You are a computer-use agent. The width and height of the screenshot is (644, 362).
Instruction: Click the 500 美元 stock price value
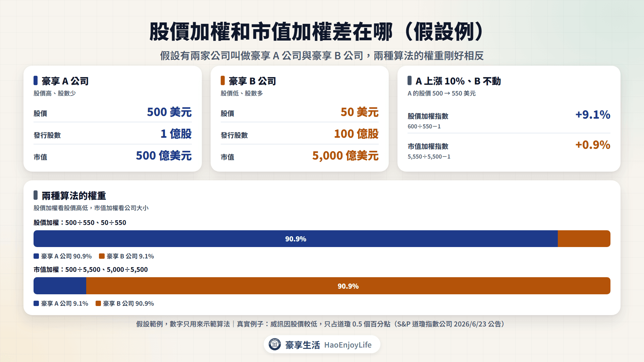(169, 112)
